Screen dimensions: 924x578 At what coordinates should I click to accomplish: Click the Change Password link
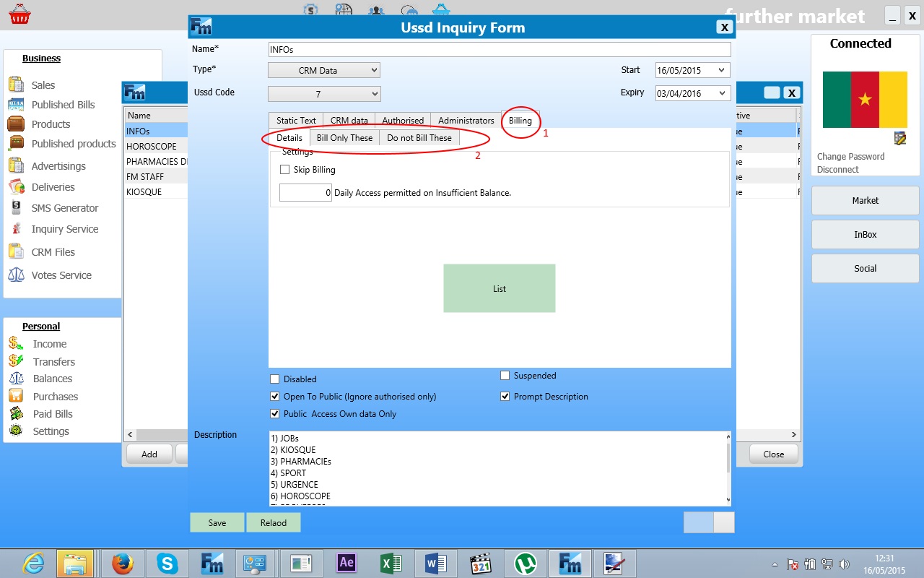point(850,157)
